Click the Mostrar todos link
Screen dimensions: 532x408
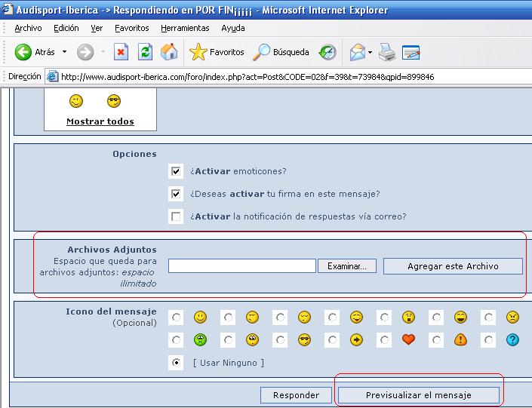[100, 121]
